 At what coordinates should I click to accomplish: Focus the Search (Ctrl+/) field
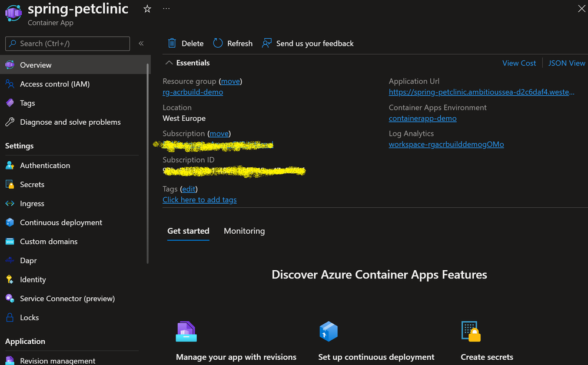point(68,44)
